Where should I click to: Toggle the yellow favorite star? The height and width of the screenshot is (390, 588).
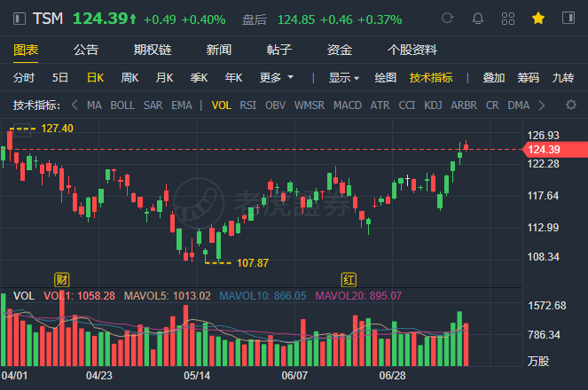[538, 18]
